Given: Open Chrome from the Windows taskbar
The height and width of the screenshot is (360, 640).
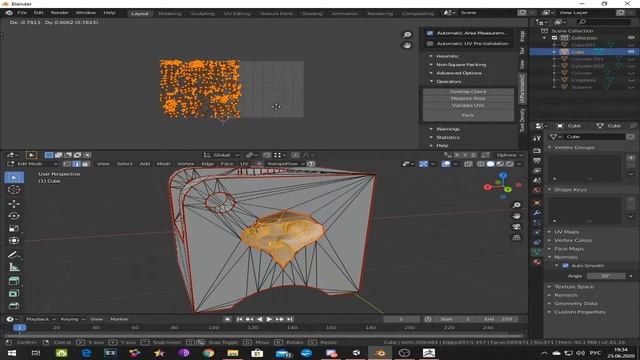Looking at the screenshot, I should 208,353.
